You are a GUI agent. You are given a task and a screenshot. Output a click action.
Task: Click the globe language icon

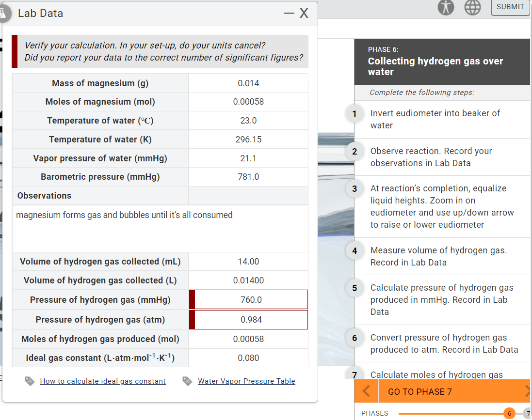472,8
